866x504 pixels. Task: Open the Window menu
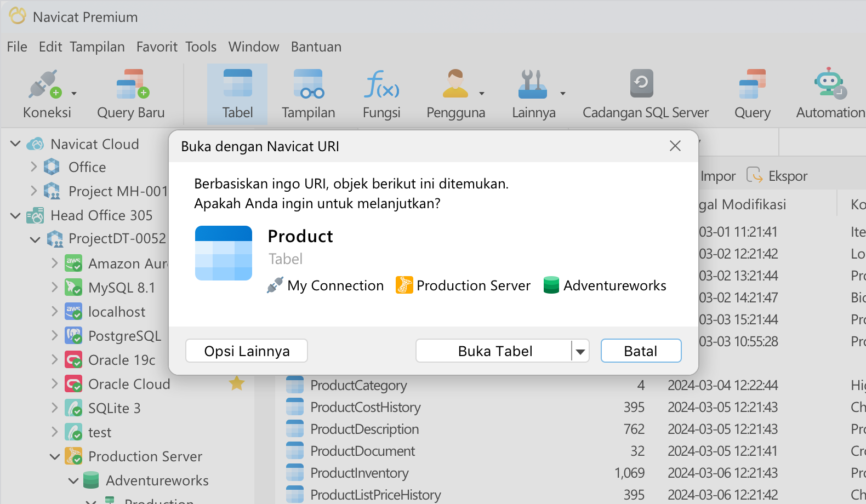[x=254, y=47]
